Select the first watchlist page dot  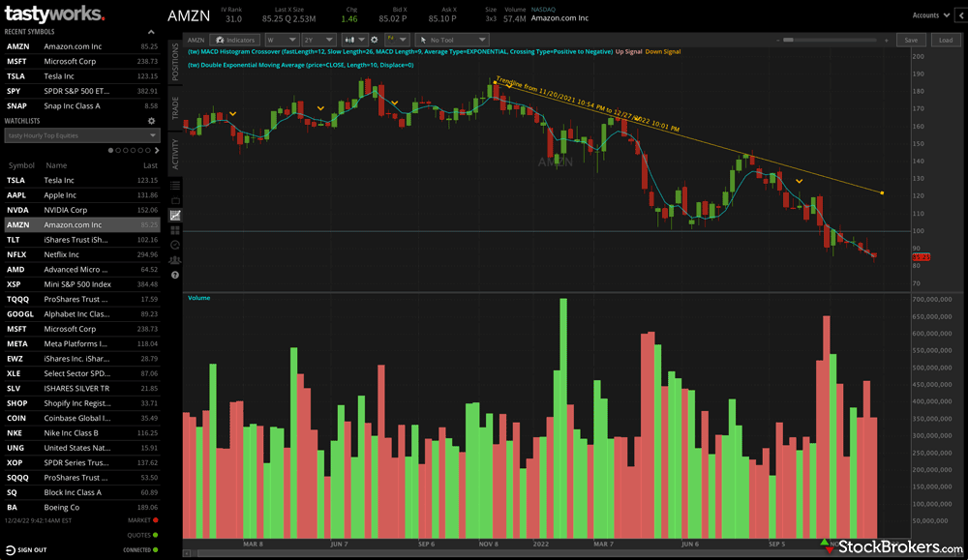pyautogui.click(x=110, y=151)
